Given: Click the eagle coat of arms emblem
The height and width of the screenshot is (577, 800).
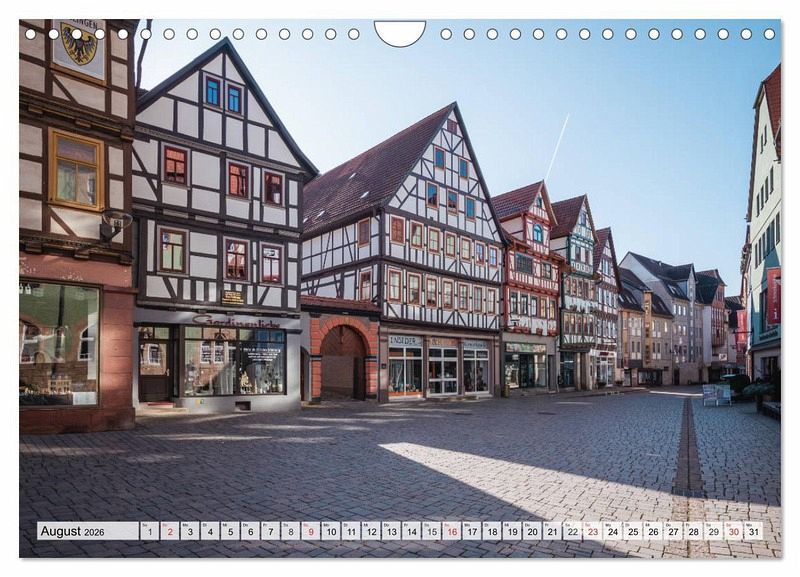Looking at the screenshot, I should [78, 45].
